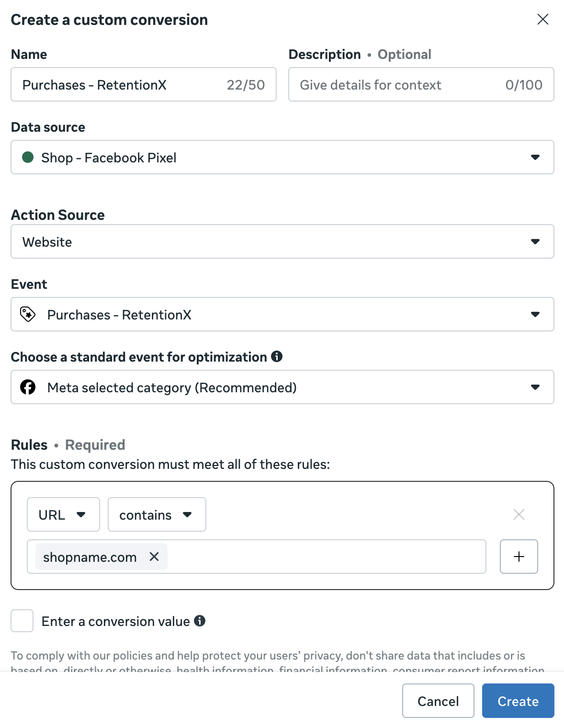Remove the shopname.com keyword

click(x=154, y=557)
